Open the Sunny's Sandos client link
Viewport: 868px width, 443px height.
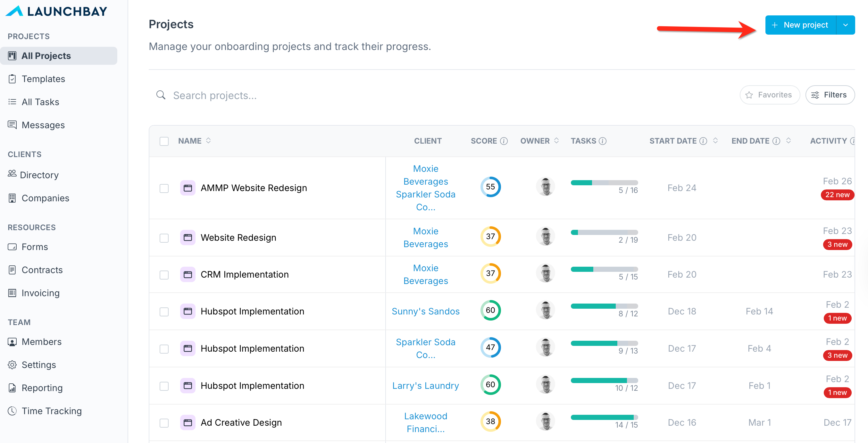point(425,311)
